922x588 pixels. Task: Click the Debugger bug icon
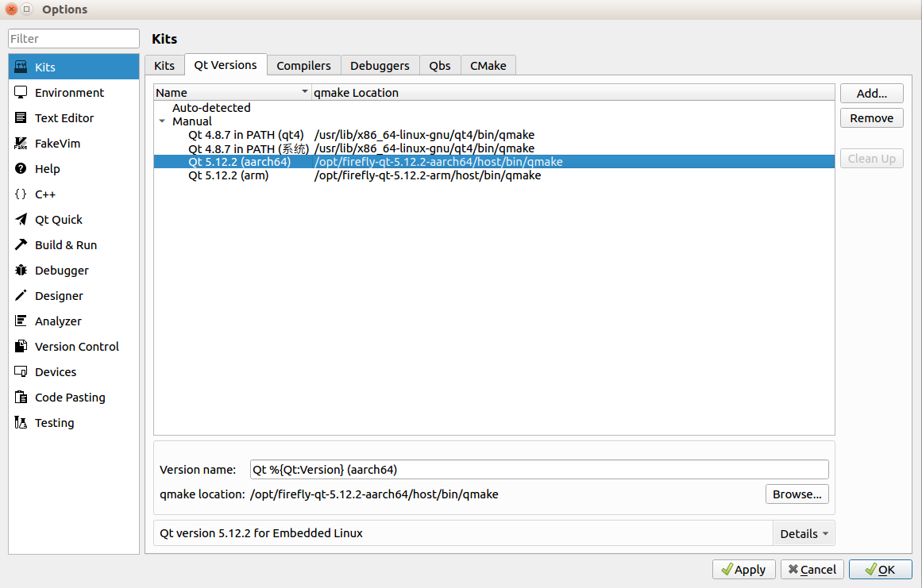click(x=21, y=271)
